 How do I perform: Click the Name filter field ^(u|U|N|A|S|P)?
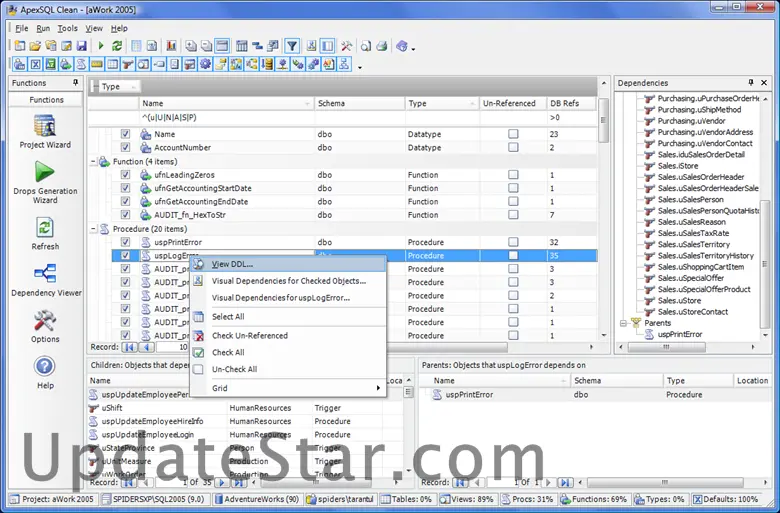tap(226, 117)
